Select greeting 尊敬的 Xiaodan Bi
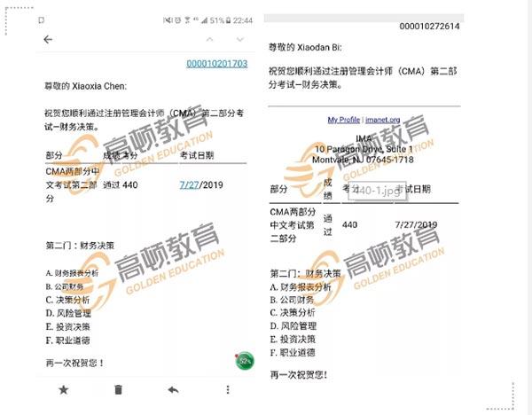Viewport: 532px width, 415px height. point(305,47)
